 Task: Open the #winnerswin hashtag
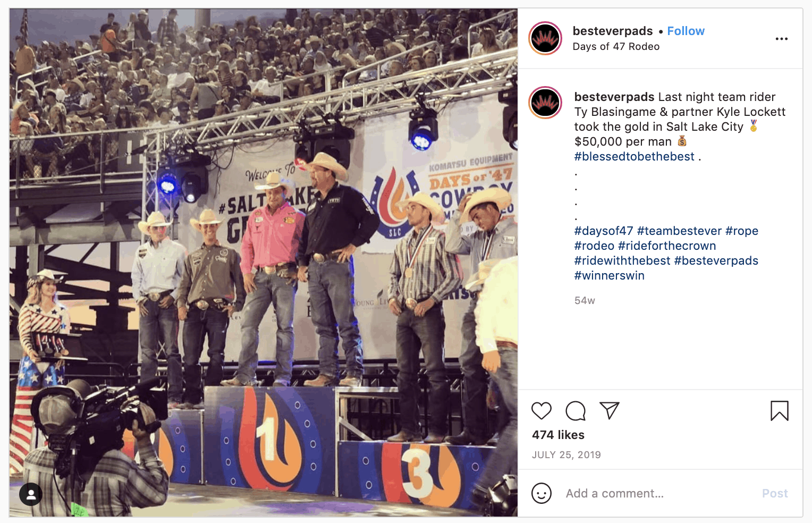click(x=609, y=275)
